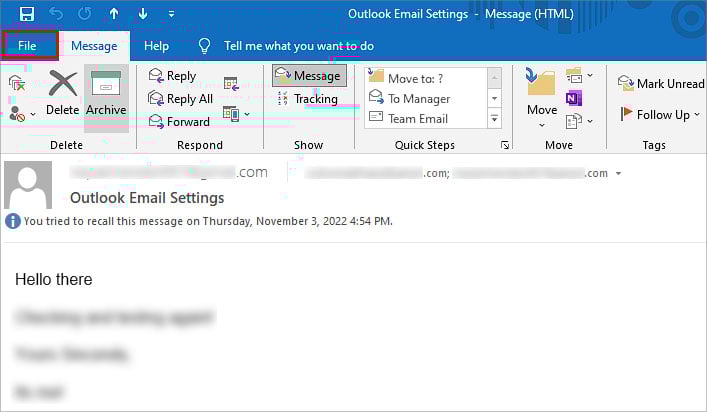The image size is (707, 412).
Task: Click the Redo icon in the title bar
Action: (84, 14)
